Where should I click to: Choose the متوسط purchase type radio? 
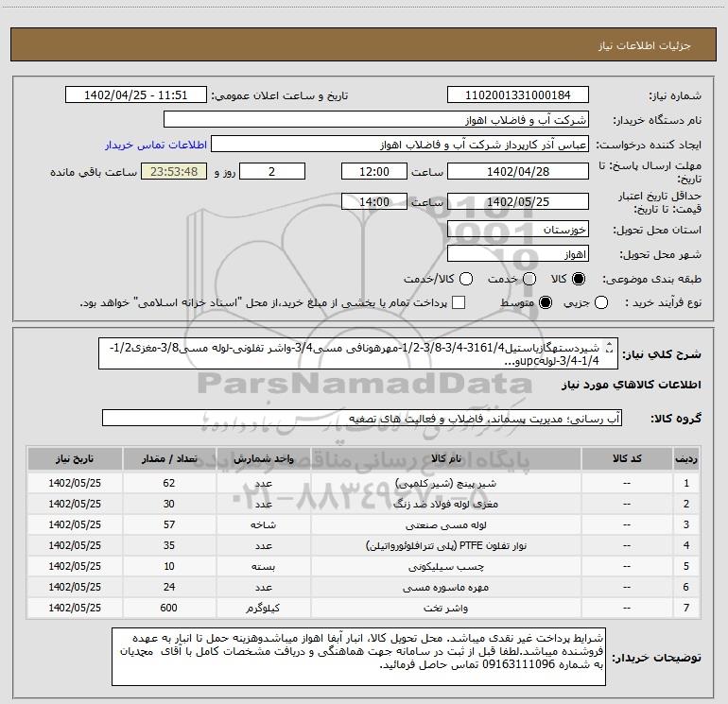tap(546, 303)
